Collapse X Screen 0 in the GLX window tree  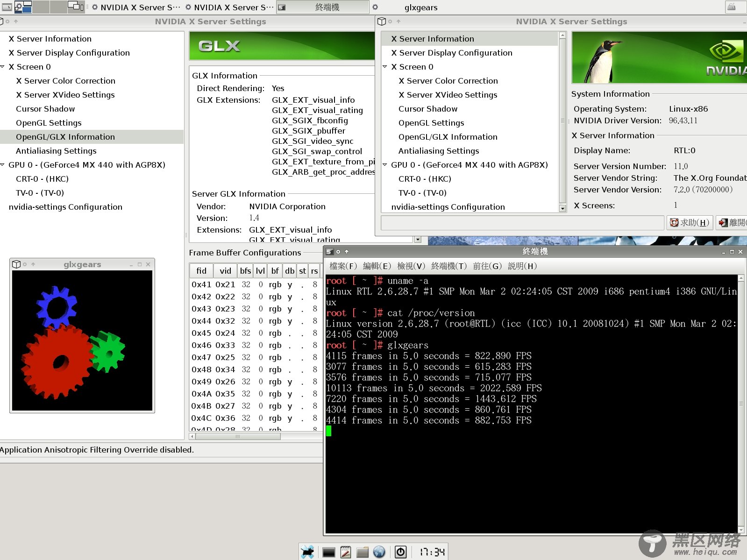(x=3, y=67)
